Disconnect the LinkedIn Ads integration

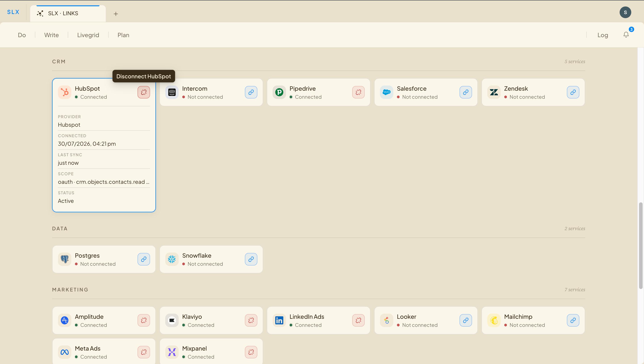click(x=358, y=320)
